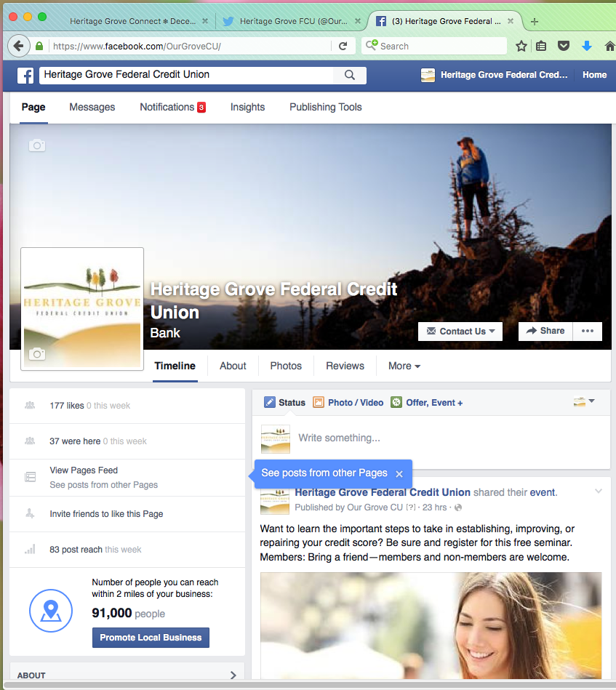Open the Contact Us dropdown button
The image size is (616, 690).
[460, 331]
